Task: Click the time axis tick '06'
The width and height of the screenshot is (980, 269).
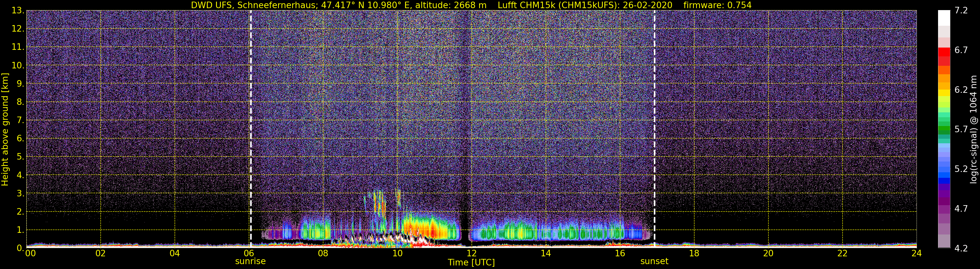Action: 249,253
